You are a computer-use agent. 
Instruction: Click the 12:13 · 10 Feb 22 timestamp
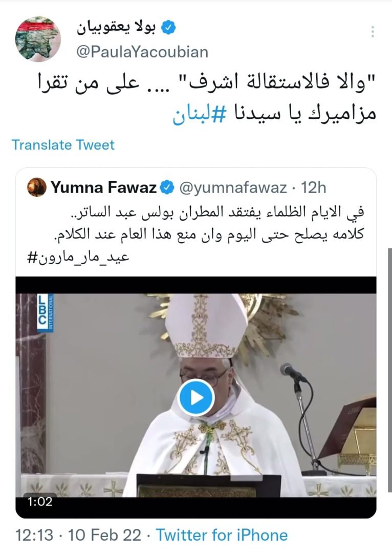click(x=78, y=536)
